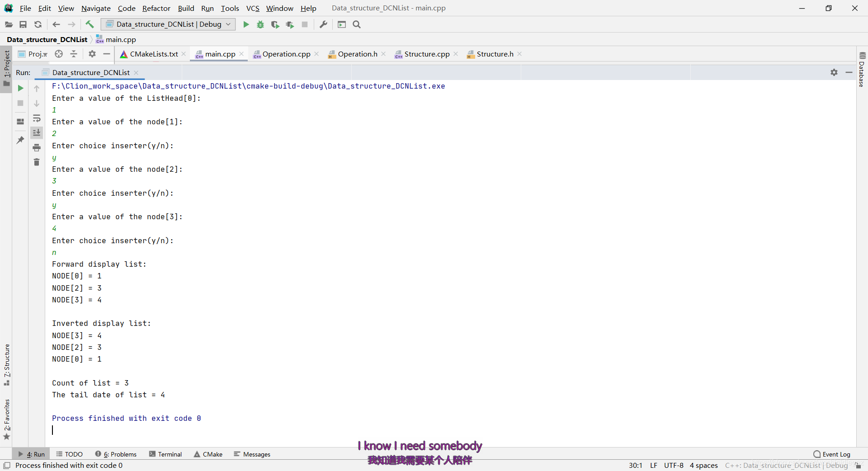Open the TODO tool window
This screenshot has height=471, width=868.
(x=69, y=454)
